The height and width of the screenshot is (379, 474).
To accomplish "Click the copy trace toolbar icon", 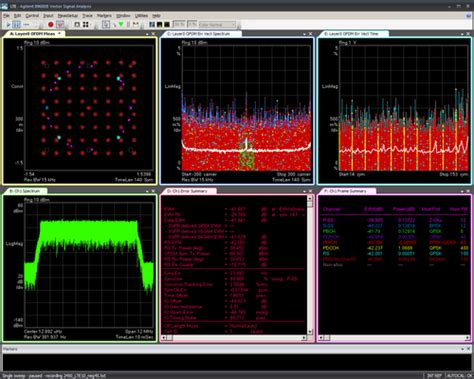I will pyautogui.click(x=106, y=25).
